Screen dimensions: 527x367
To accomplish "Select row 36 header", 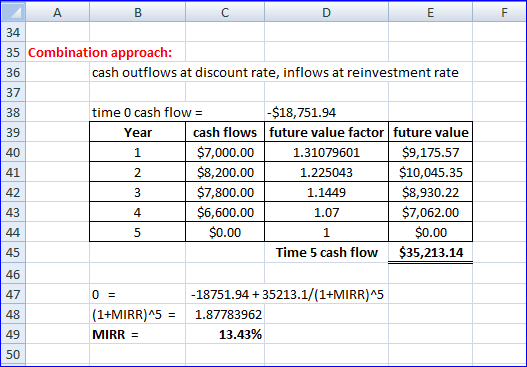I will (13, 72).
